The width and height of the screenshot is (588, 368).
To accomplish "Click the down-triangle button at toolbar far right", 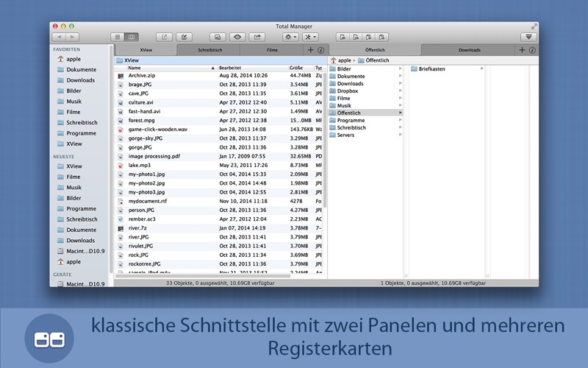I will [528, 37].
